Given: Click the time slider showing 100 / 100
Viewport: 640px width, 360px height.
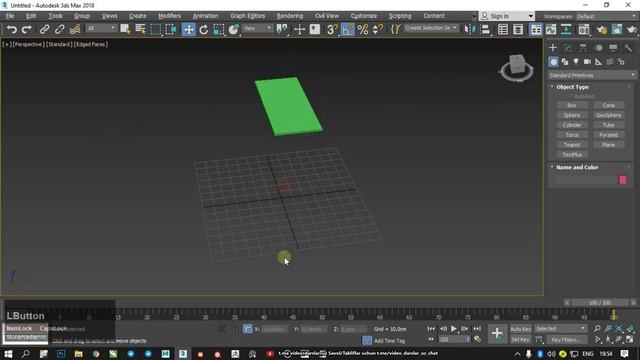Looking at the screenshot, I should 600,303.
